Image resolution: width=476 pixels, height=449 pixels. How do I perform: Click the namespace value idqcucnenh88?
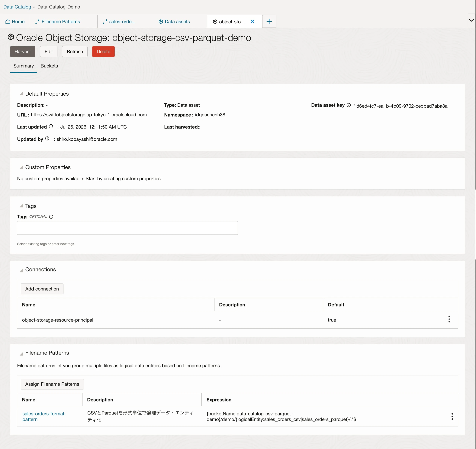210,115
